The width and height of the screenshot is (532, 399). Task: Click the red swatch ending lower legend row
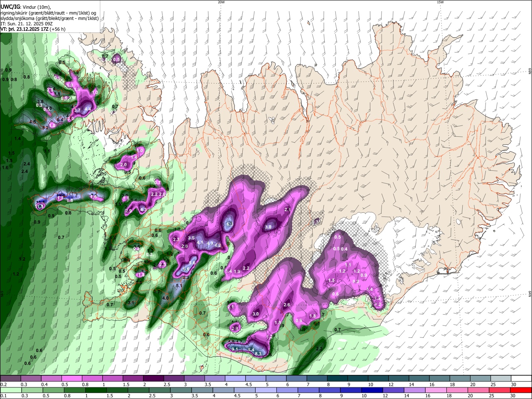point(521,390)
